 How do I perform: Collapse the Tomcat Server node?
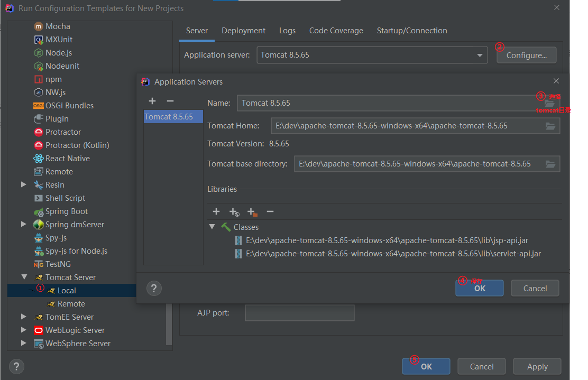click(24, 277)
